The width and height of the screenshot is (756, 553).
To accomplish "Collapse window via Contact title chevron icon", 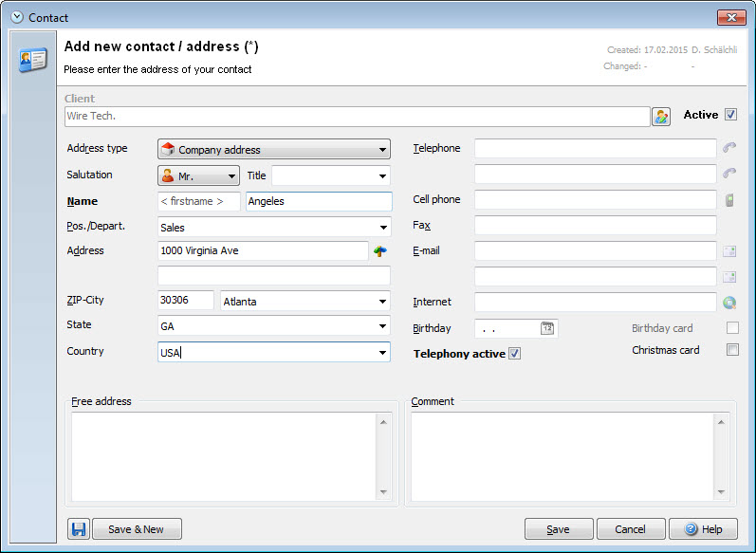I will pos(17,17).
